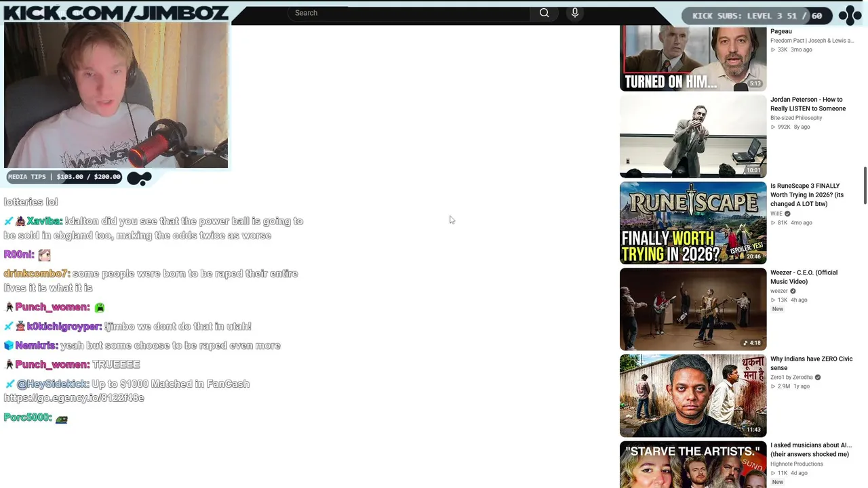Visit the Highnote Productions channel
The height and width of the screenshot is (488, 868).
click(x=797, y=464)
